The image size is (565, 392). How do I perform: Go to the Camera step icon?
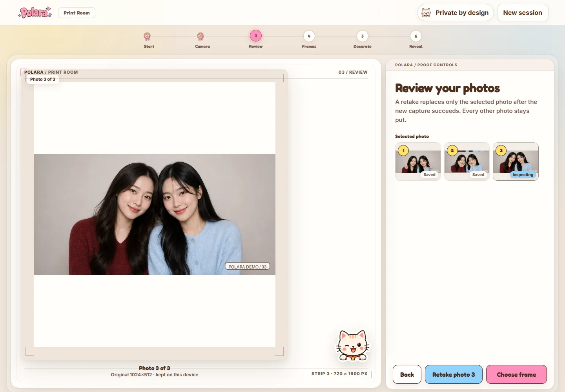200,36
